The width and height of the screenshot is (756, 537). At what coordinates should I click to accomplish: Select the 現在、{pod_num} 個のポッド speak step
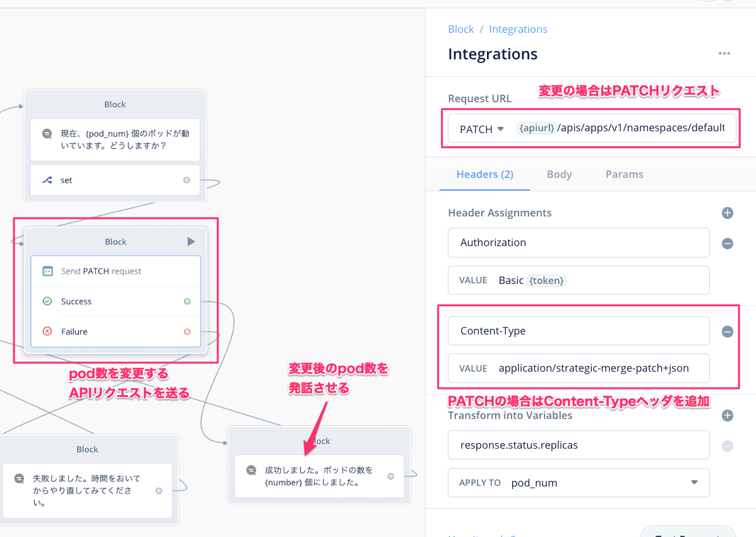click(115, 139)
